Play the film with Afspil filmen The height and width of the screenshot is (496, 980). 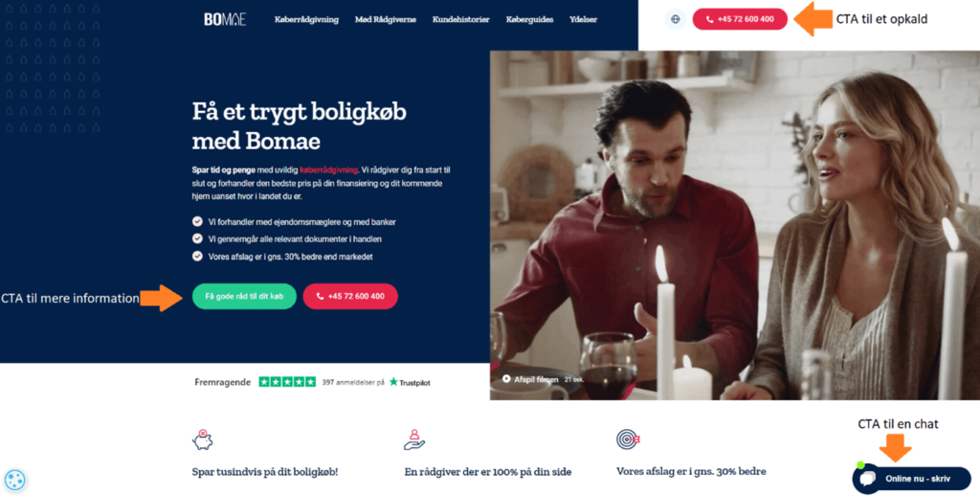point(530,379)
